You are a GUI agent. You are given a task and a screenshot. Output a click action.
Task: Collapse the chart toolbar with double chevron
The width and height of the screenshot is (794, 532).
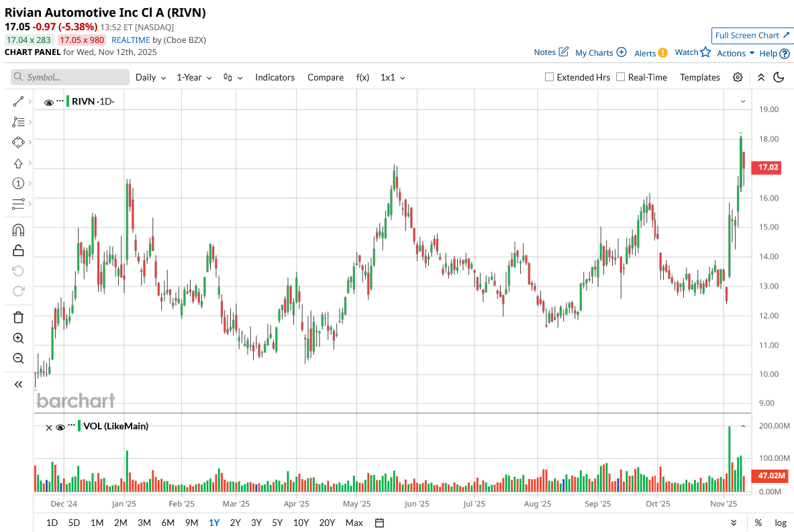760,77
